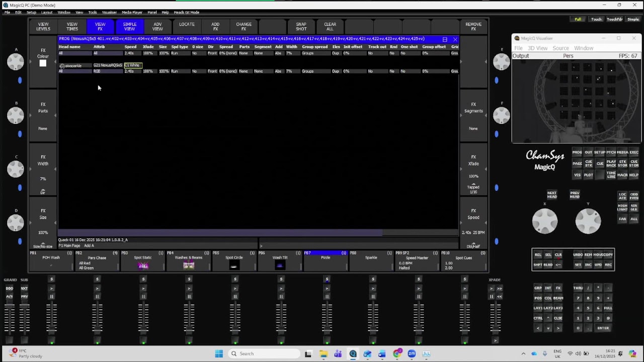Open the File menu
This screenshot has height=362, width=644.
point(7,12)
